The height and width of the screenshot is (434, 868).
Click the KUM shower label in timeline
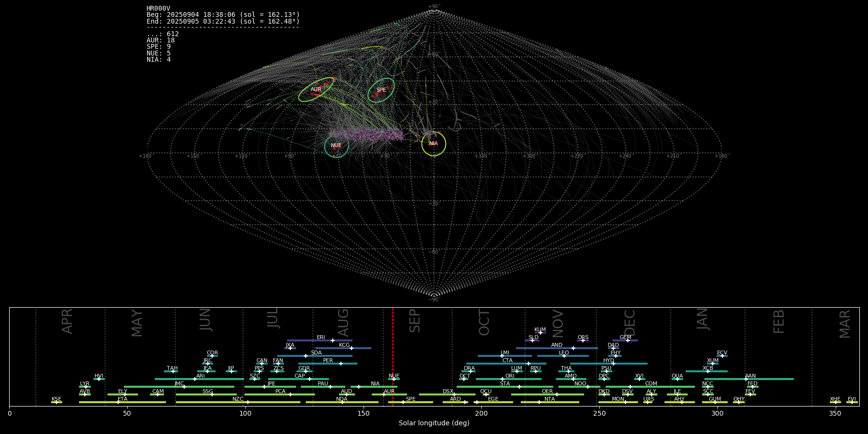pyautogui.click(x=540, y=330)
